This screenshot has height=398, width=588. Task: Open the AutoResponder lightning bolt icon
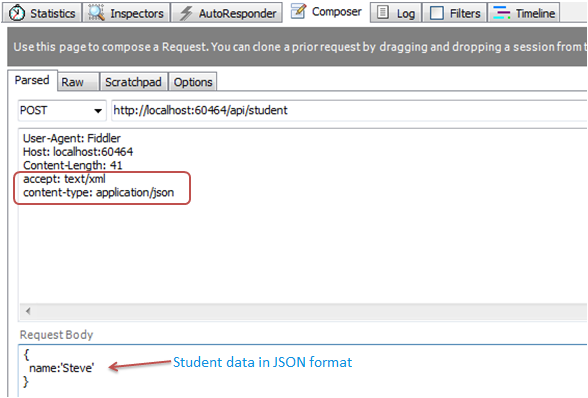pos(186,13)
